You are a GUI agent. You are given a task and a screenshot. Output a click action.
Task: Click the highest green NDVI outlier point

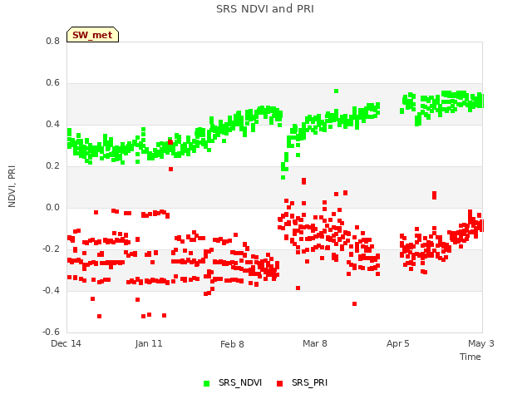(336, 91)
